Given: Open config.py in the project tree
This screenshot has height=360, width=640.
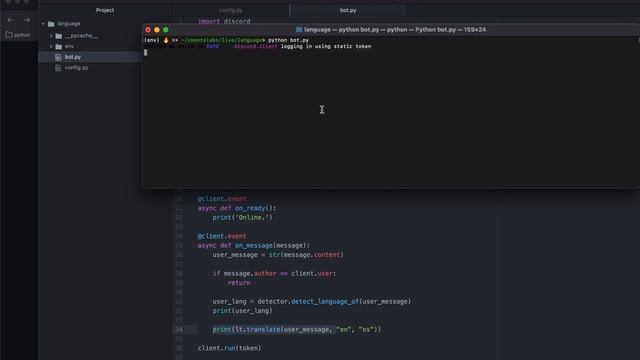Looking at the screenshot, I should pos(76,68).
